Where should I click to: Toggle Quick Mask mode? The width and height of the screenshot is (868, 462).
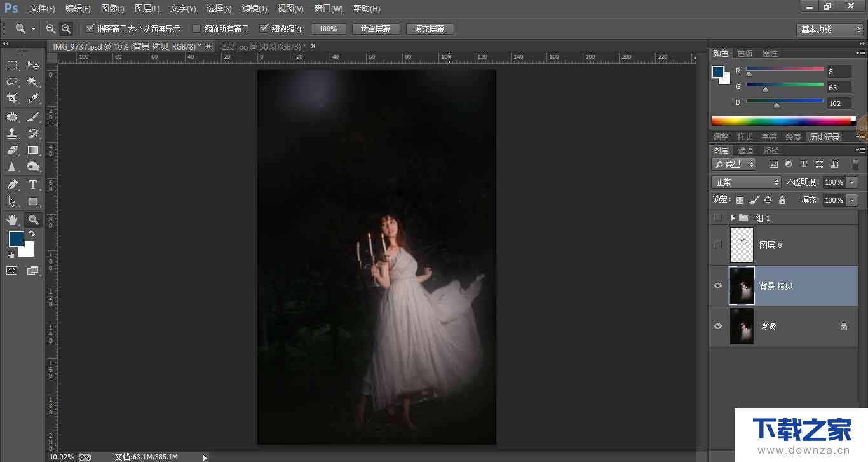12,270
